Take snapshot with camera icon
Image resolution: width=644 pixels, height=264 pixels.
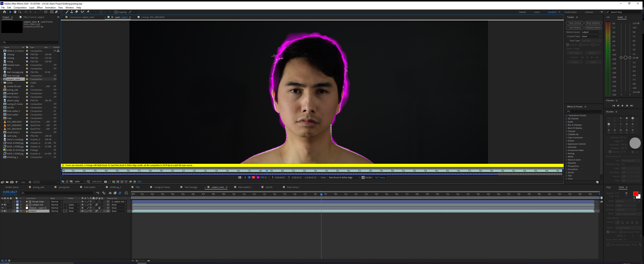click(106, 182)
